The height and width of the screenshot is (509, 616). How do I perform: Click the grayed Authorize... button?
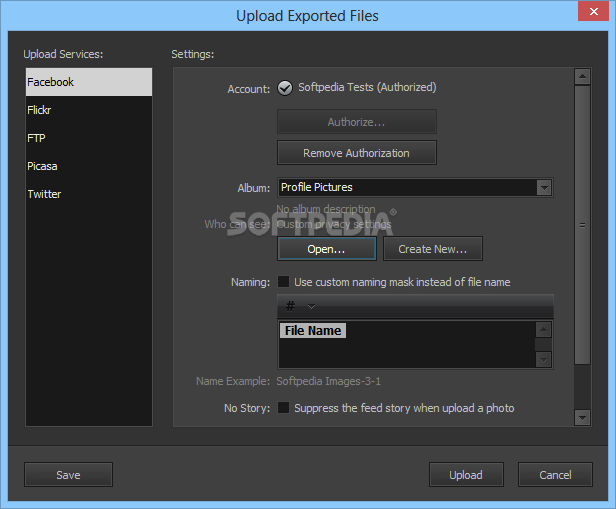point(357,122)
